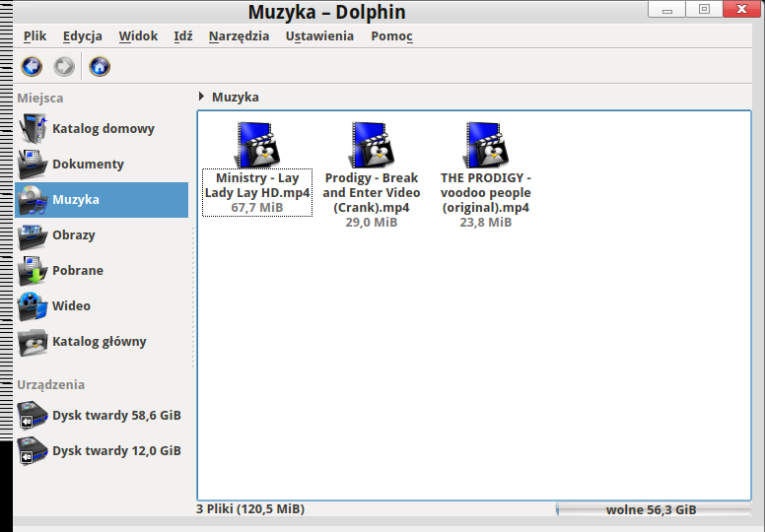Click the Urządzenia section header
765x532 pixels.
[50, 385]
